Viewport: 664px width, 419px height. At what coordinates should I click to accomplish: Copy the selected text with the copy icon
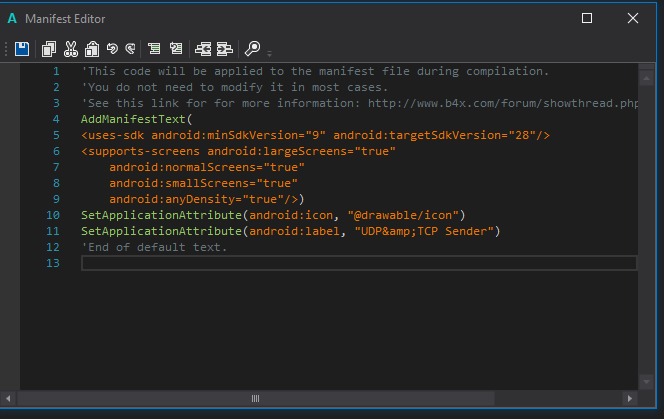[x=49, y=49]
